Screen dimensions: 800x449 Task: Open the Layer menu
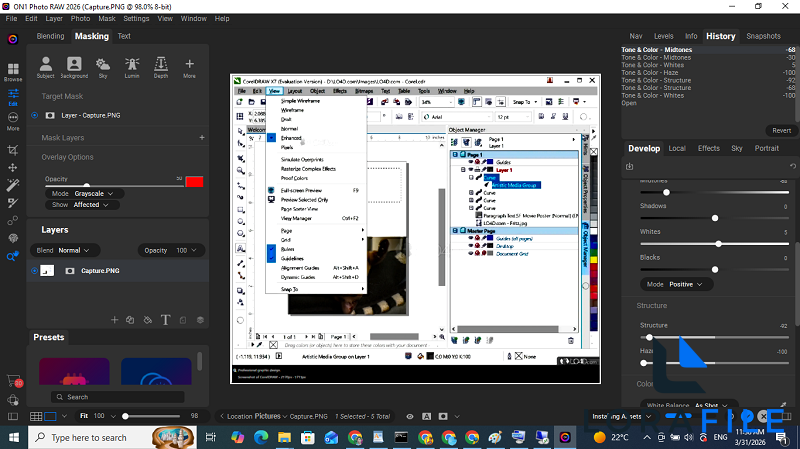pyautogui.click(x=54, y=18)
